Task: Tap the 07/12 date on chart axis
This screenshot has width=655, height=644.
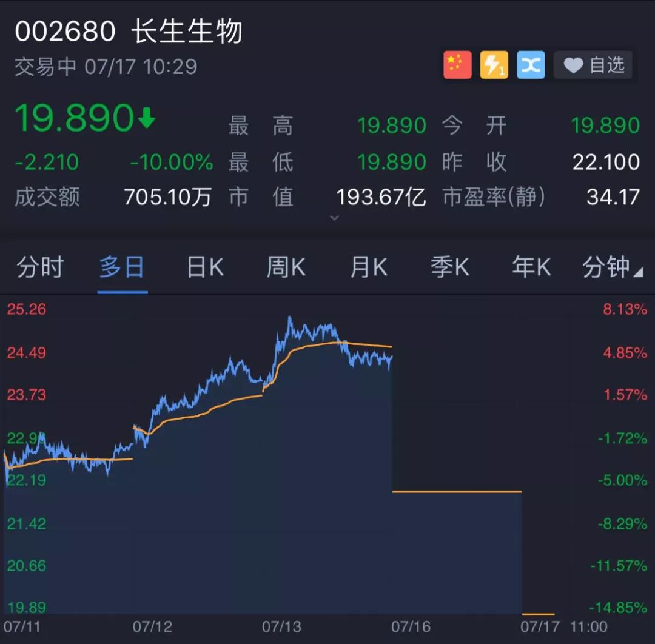Action: click(x=152, y=626)
